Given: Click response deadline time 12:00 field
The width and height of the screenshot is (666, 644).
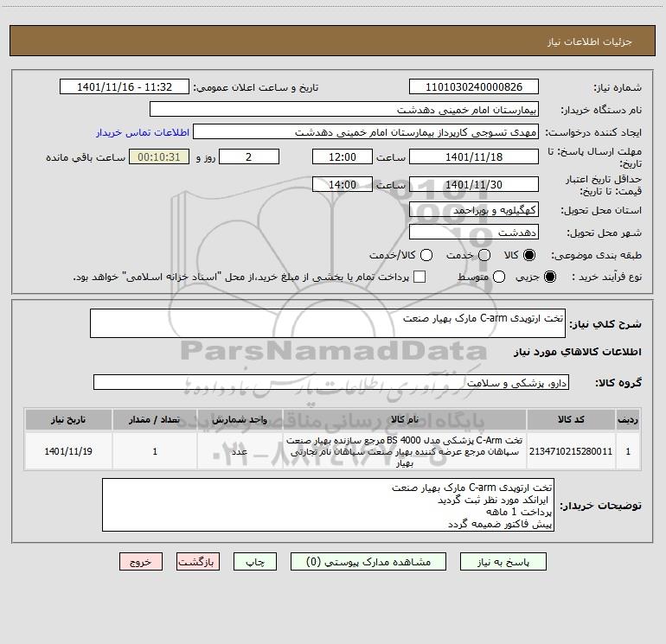Looking at the screenshot, I should 343,156.
